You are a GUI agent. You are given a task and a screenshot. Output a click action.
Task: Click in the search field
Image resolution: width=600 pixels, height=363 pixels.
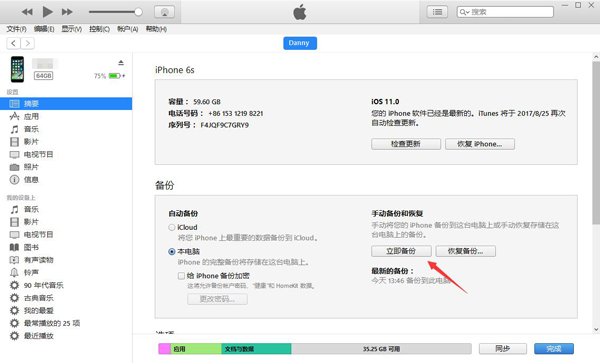tap(505, 12)
